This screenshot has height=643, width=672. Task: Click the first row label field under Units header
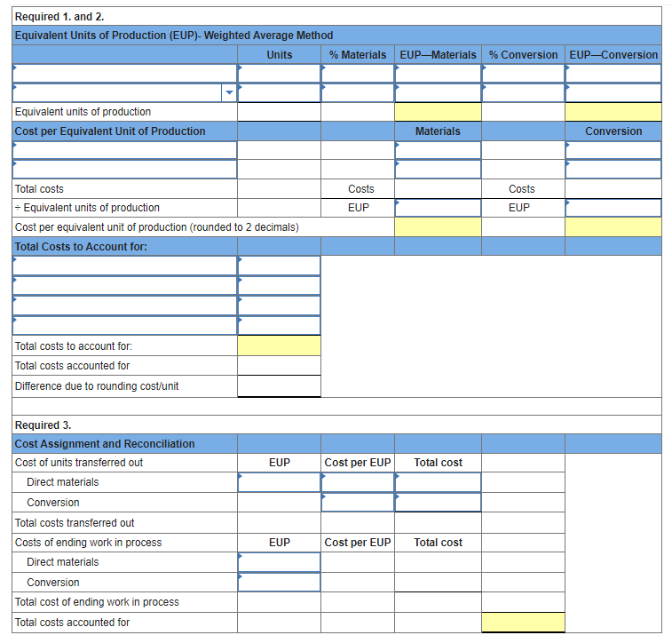coord(124,74)
